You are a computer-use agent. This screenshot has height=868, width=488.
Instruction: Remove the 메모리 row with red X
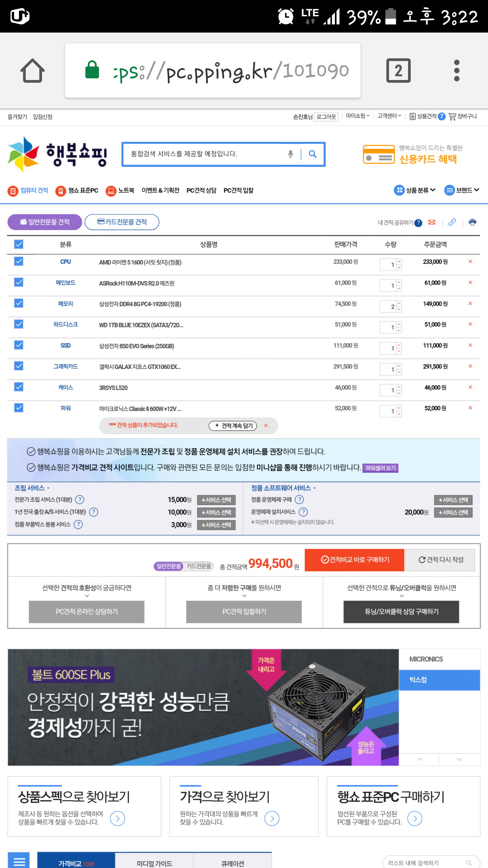pos(470,303)
